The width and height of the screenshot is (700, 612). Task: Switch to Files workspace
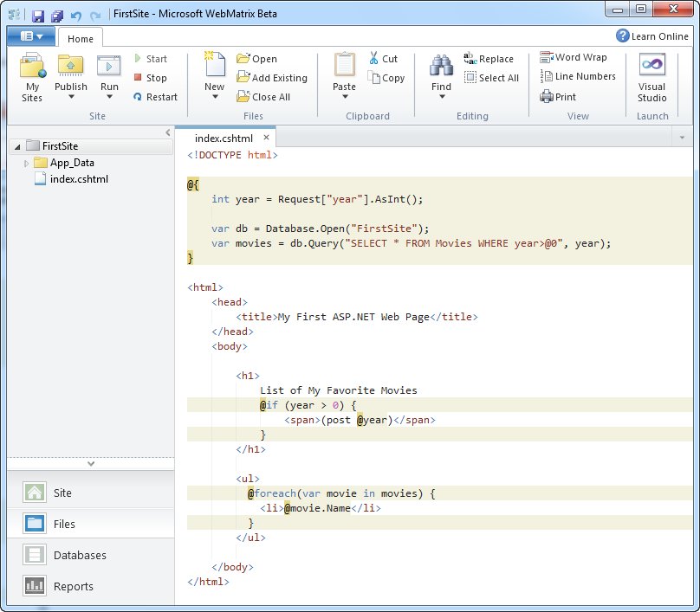pyautogui.click(x=91, y=524)
